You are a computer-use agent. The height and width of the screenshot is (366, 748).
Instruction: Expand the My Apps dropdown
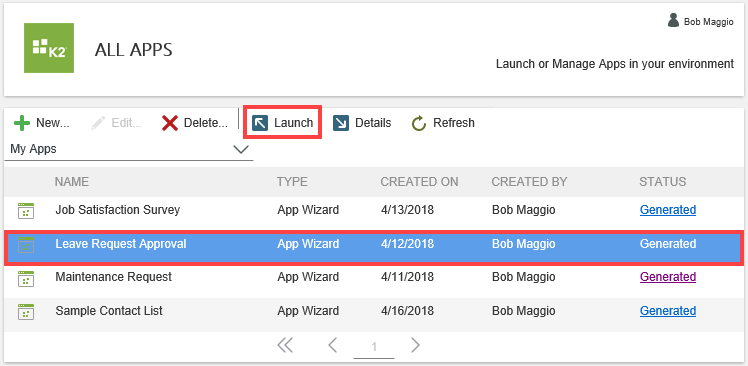point(129,149)
